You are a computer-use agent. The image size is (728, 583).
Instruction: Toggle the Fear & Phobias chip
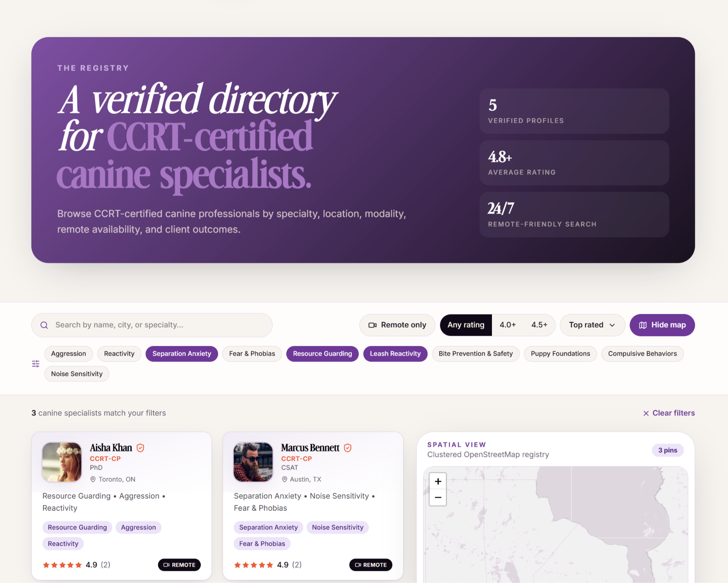pos(252,354)
